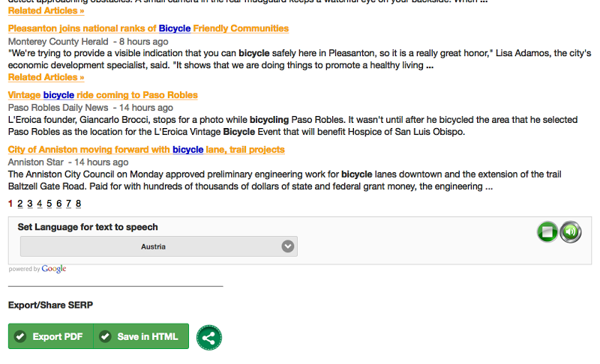Select current results page 1
Screen dimensions: 600x364
(x=10, y=204)
